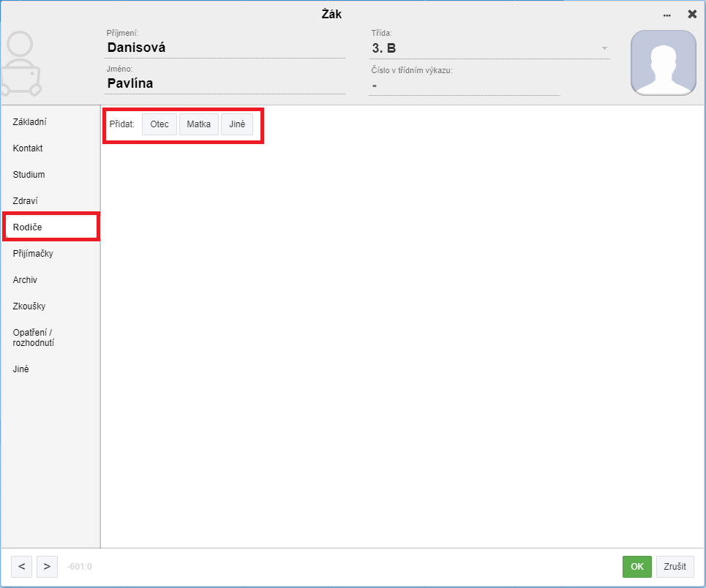
Task: Open Opatření / rozhodnutí section
Action: tap(34, 338)
